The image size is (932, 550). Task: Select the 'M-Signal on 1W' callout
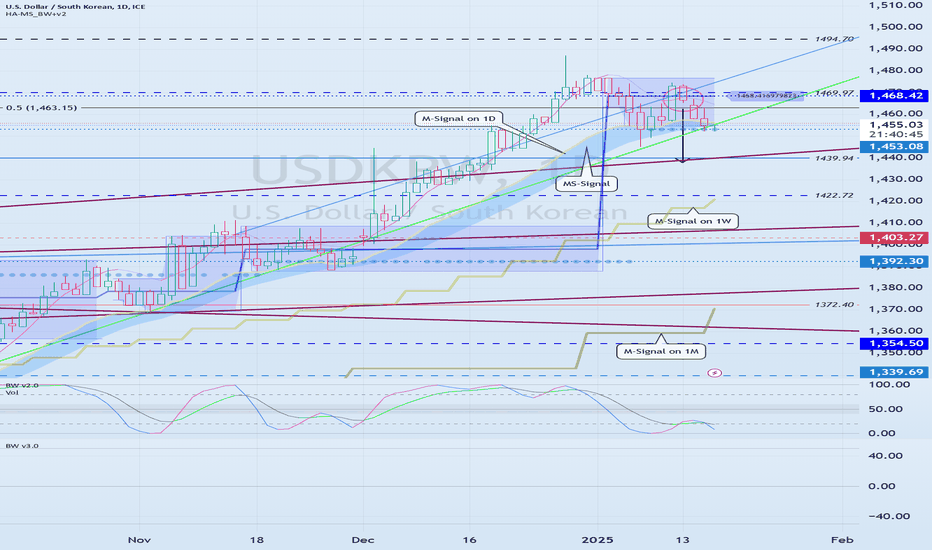[692, 221]
